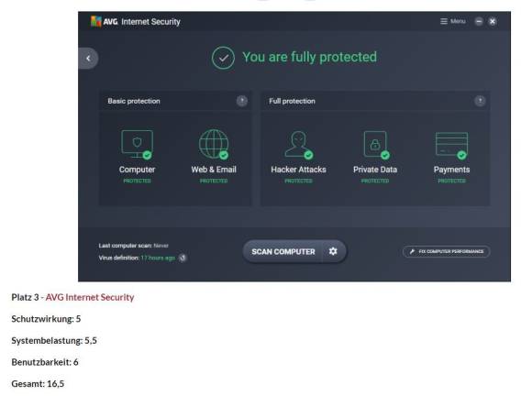Minimize the AVG window
532x396 pixels.
(x=479, y=22)
